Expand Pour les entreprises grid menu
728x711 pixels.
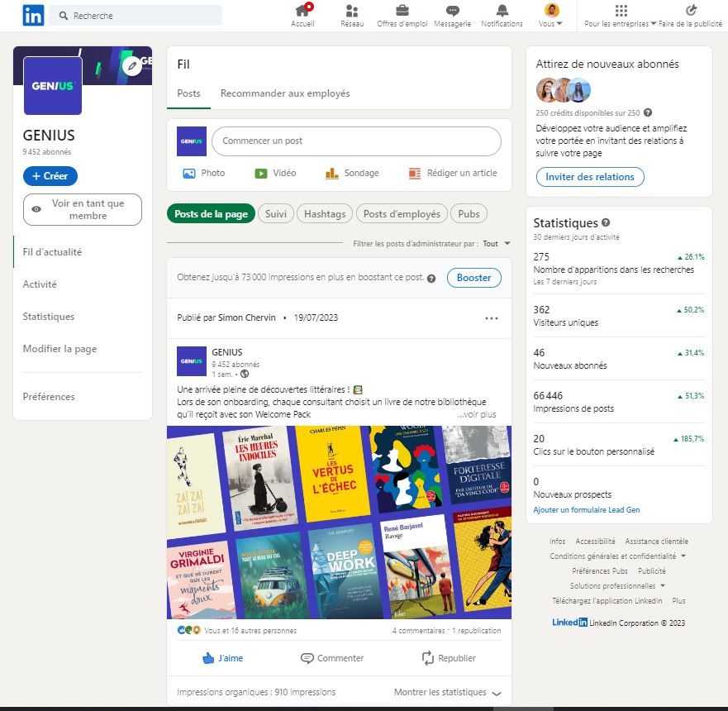pyautogui.click(x=621, y=16)
